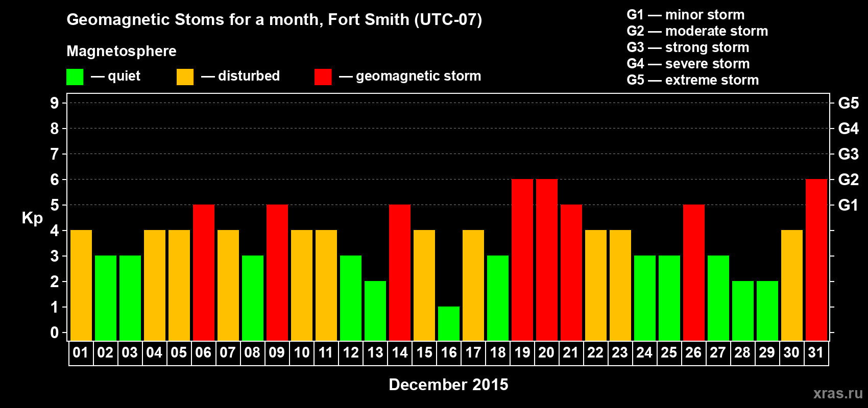The image size is (868, 408).
Task: Click the Kp value 9 on the left axis
Action: point(55,103)
